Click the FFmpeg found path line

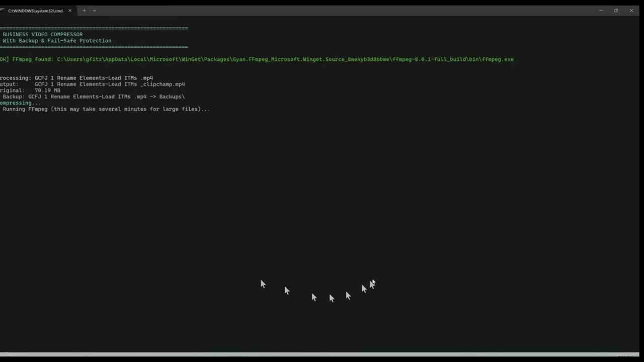[x=257, y=59]
